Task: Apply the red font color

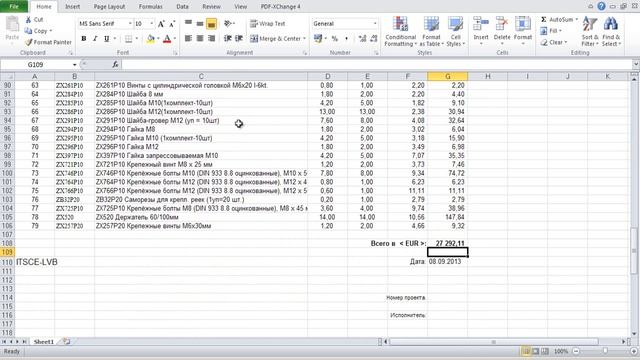Action: pos(167,39)
